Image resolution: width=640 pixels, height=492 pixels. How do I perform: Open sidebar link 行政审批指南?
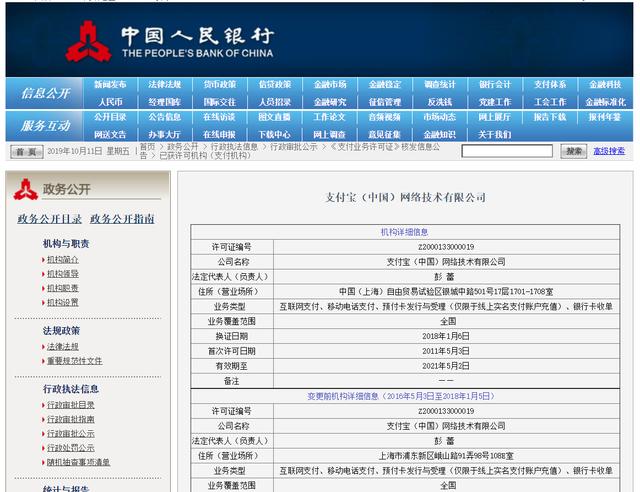pyautogui.click(x=71, y=419)
